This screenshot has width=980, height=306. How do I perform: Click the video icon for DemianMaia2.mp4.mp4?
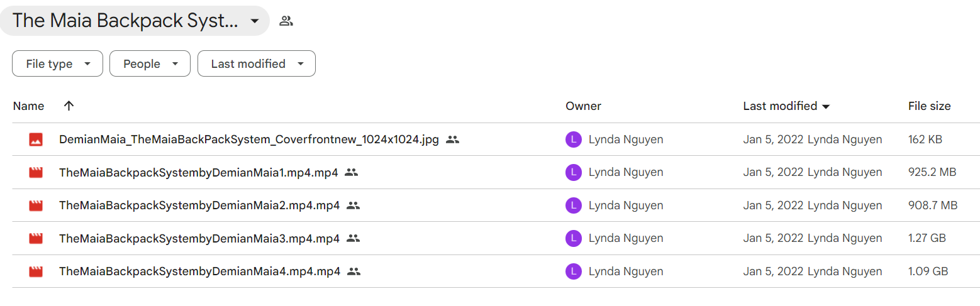(36, 205)
